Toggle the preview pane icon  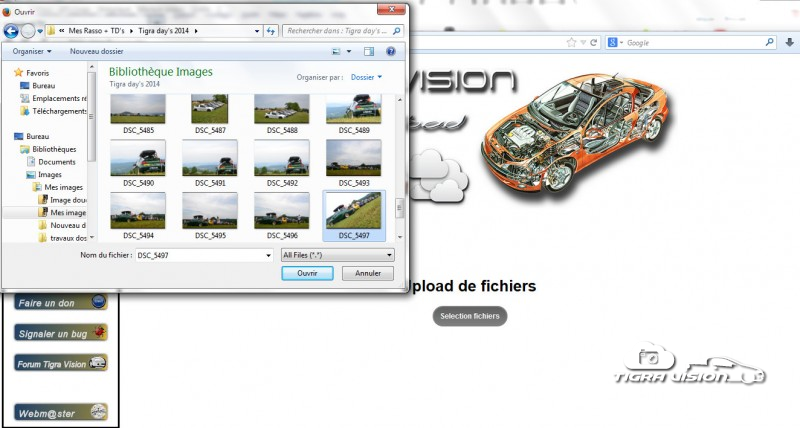[x=369, y=51]
